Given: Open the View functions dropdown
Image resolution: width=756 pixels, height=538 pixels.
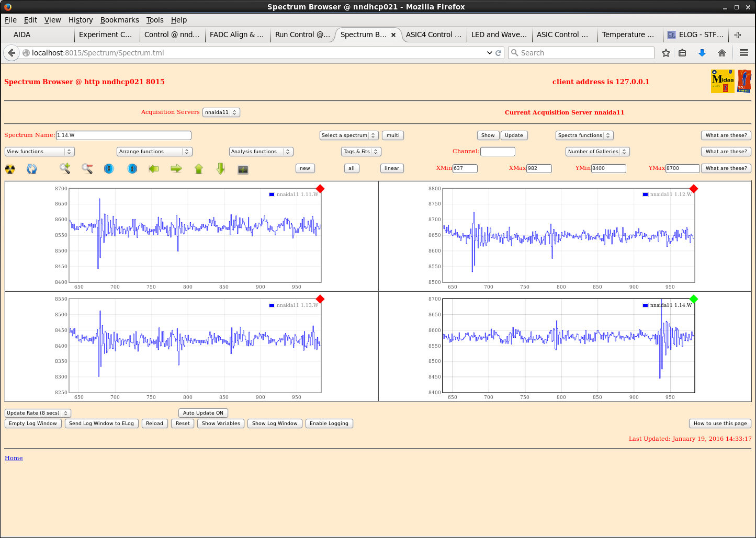Looking at the screenshot, I should tap(39, 152).
